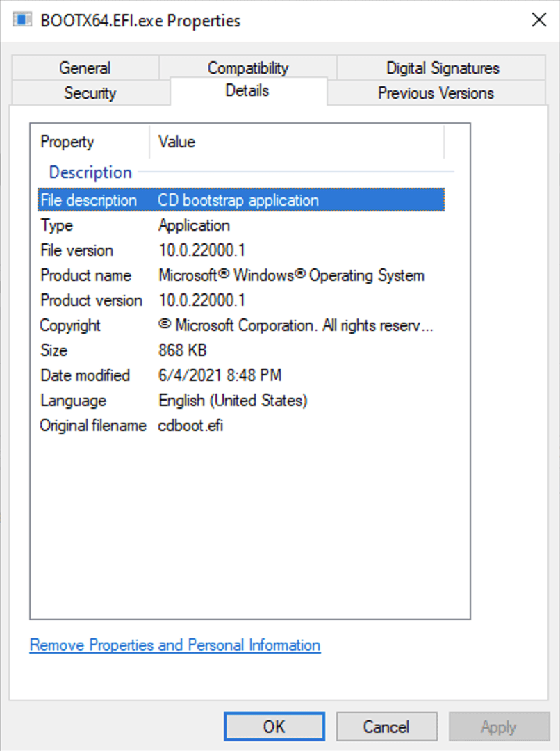
Task: Click the Value column header
Action: click(176, 142)
